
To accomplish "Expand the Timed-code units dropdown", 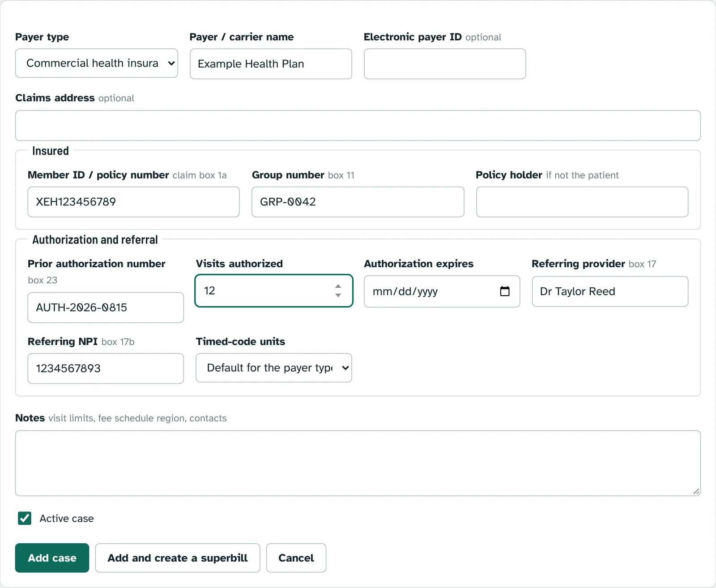I will click(274, 368).
